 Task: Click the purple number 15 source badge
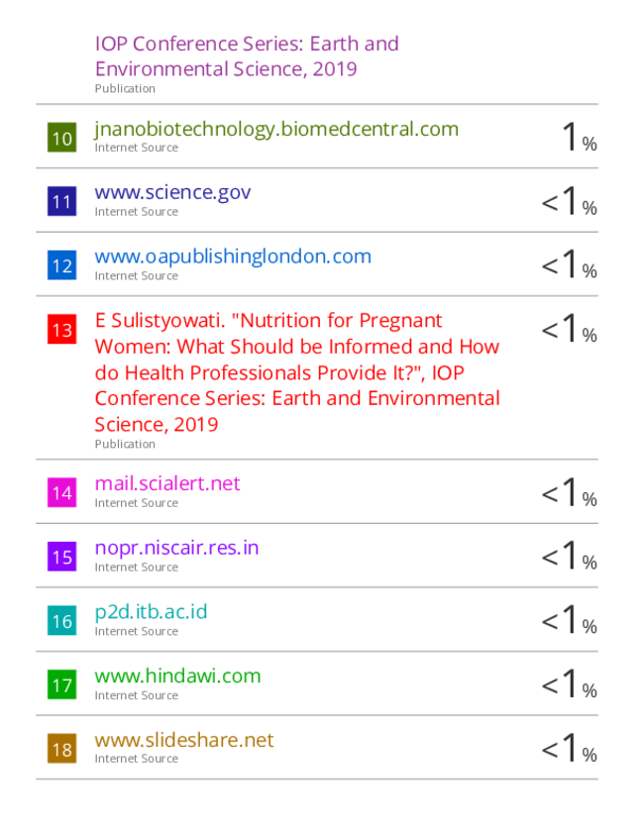click(x=61, y=557)
